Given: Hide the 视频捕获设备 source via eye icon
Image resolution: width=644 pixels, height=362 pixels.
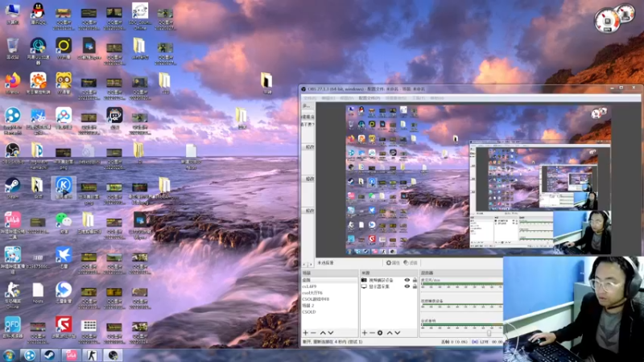Looking at the screenshot, I should click(x=407, y=280).
